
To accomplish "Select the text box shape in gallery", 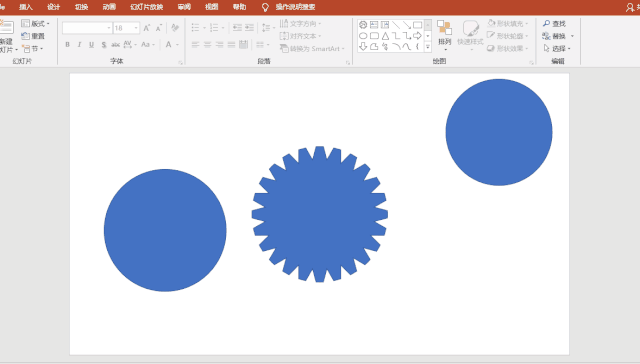I will tap(374, 25).
